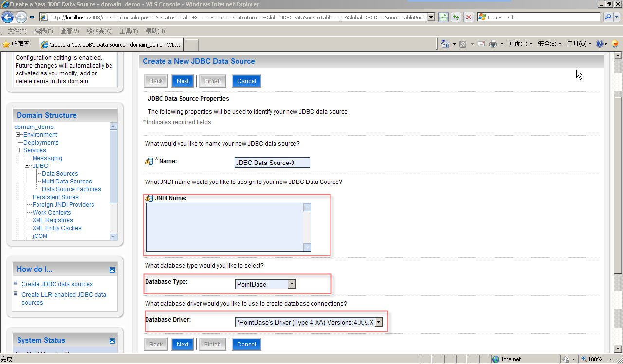
Task: Click the warning icon beside Name label
Action: coord(149,161)
